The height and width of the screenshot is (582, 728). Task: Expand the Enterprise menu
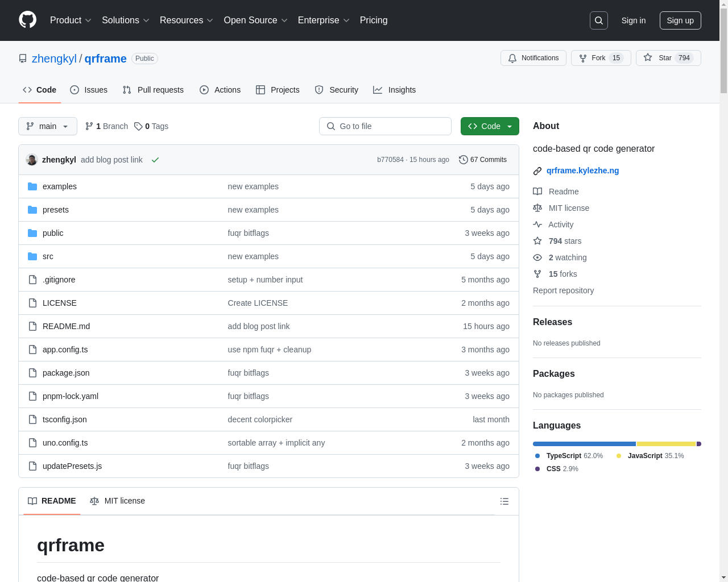[324, 20]
